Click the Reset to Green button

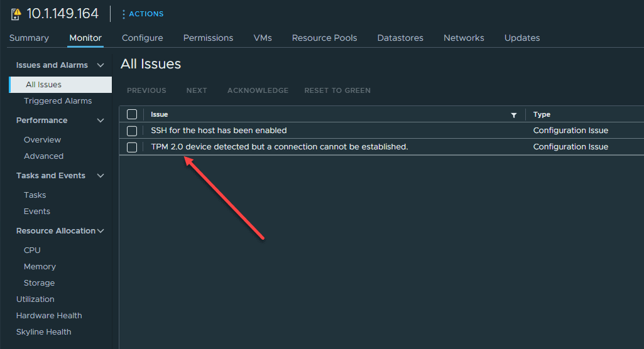[337, 90]
